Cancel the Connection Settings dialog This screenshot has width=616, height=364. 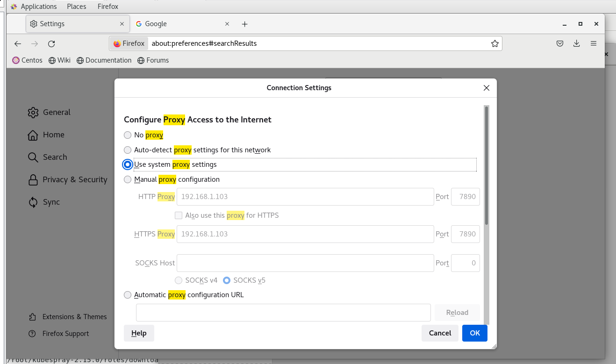440,333
